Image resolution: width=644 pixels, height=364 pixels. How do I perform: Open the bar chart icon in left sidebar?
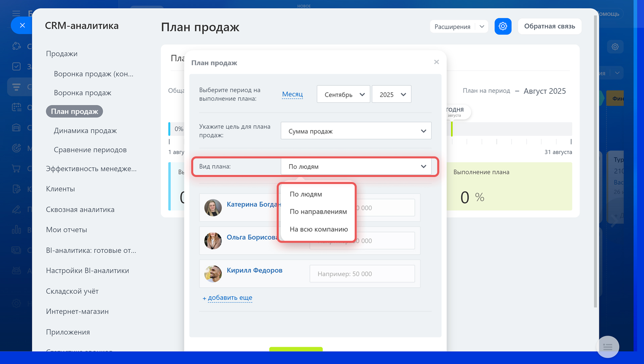(16, 230)
